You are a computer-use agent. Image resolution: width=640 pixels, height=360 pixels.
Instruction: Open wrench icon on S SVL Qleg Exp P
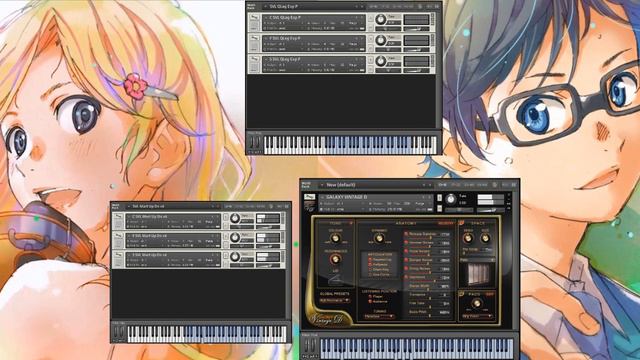pyautogui.click(x=254, y=60)
